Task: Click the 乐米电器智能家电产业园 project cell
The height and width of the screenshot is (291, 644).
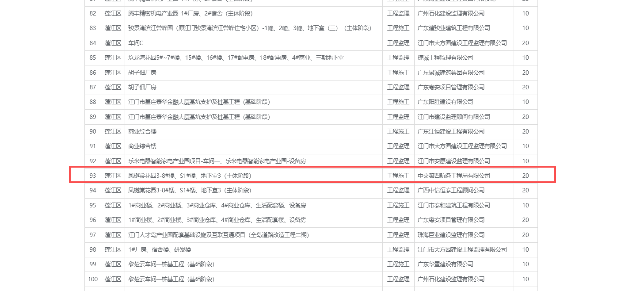Action: (x=217, y=161)
